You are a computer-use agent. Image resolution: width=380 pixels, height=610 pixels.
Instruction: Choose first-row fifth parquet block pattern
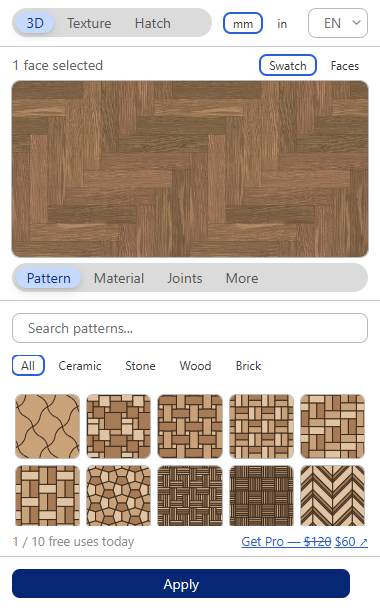coord(333,426)
